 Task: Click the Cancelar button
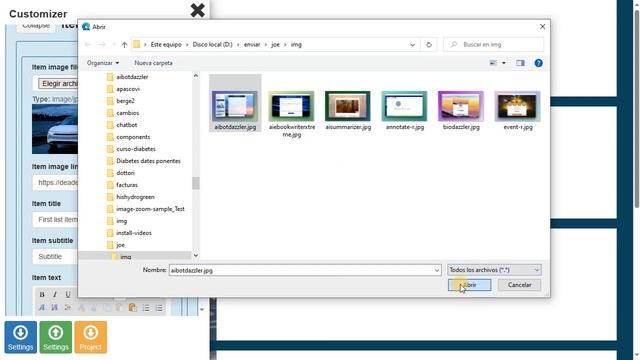pos(519,285)
